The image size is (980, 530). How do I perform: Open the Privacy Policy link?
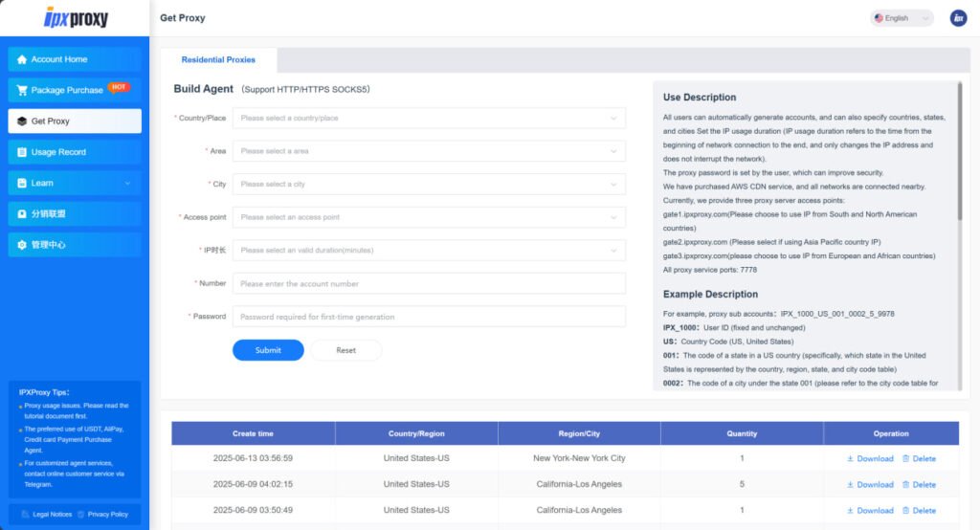[107, 514]
